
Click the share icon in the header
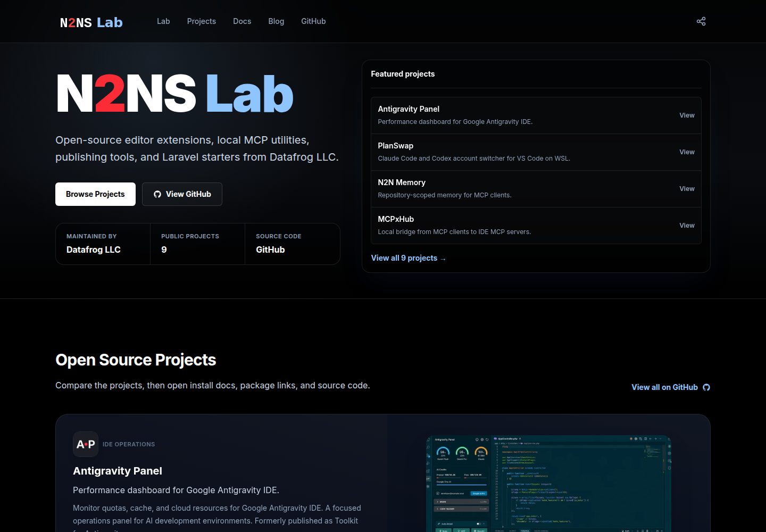click(701, 21)
